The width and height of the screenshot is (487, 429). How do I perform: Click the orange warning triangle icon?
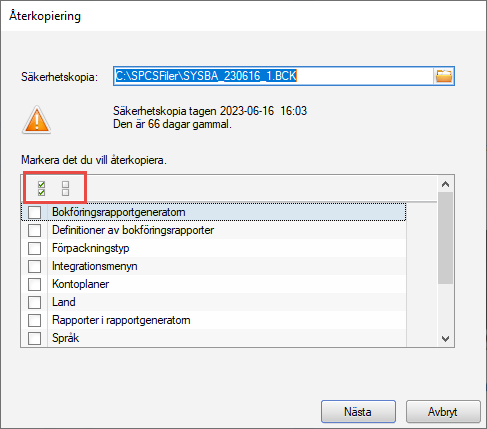(x=37, y=120)
